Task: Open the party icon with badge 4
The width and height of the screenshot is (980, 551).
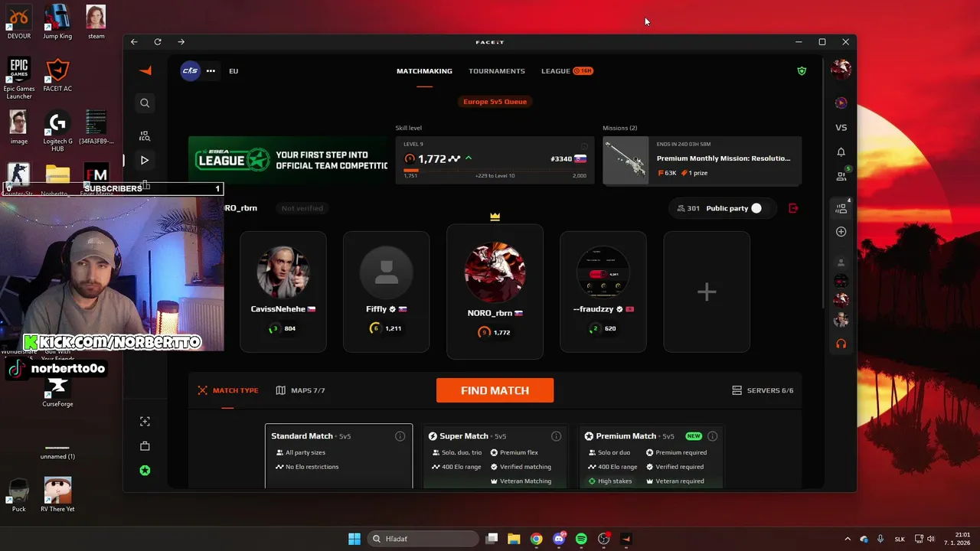Action: point(841,207)
